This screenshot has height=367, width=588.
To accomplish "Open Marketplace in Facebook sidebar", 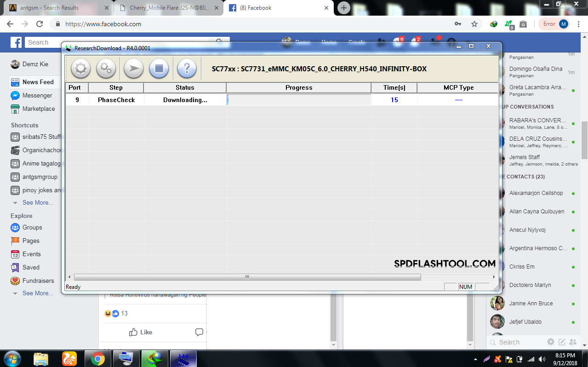I will pyautogui.click(x=34, y=109).
